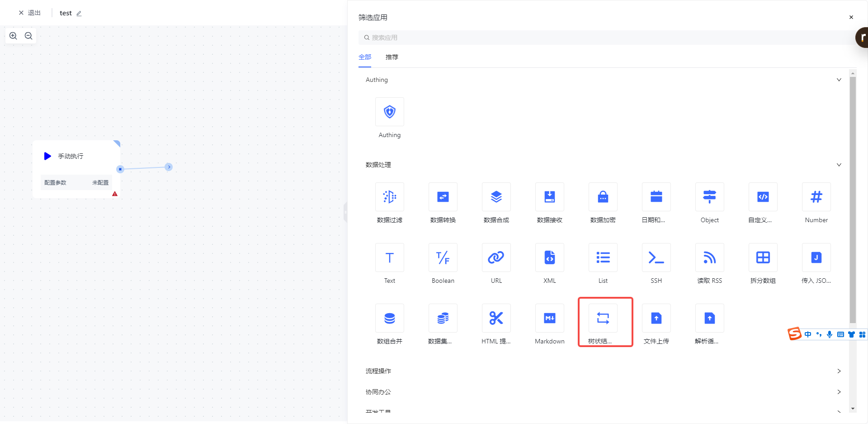This screenshot has width=868, height=424.
Task: Collapse the 数据处理 section
Action: [839, 165]
